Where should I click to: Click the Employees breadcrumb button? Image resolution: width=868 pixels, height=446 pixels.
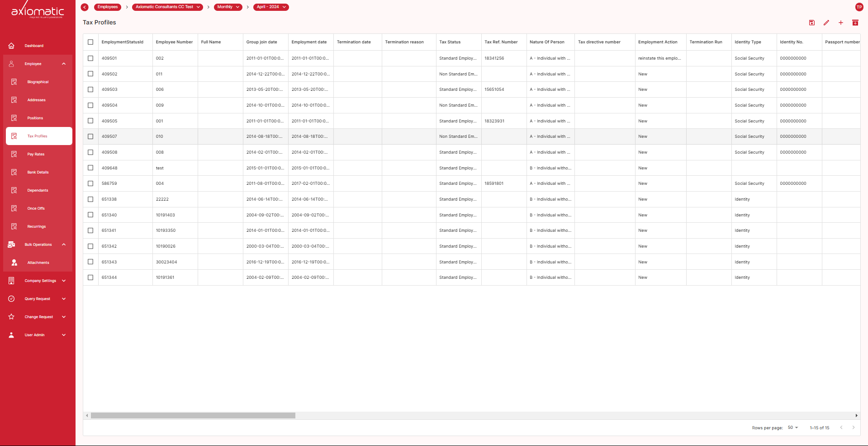click(108, 7)
